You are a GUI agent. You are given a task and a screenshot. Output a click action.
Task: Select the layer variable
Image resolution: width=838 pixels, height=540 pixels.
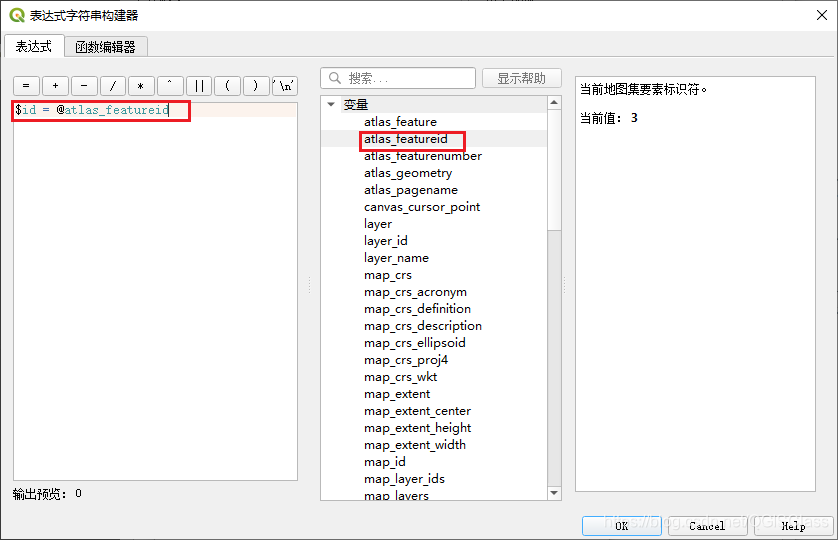coord(378,224)
